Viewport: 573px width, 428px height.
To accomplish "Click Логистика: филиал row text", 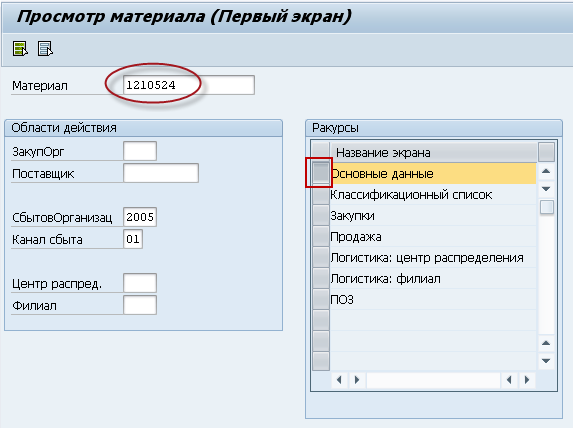I will click(385, 279).
